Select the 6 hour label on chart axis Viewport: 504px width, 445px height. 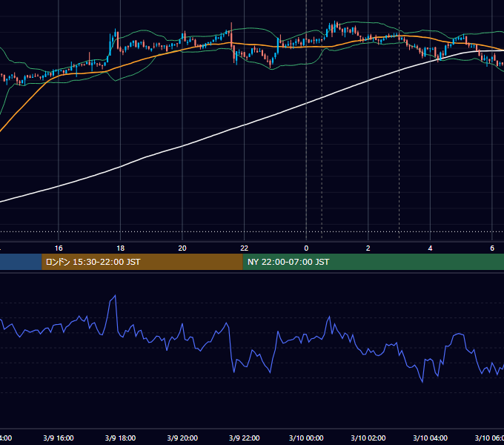pyautogui.click(x=492, y=248)
